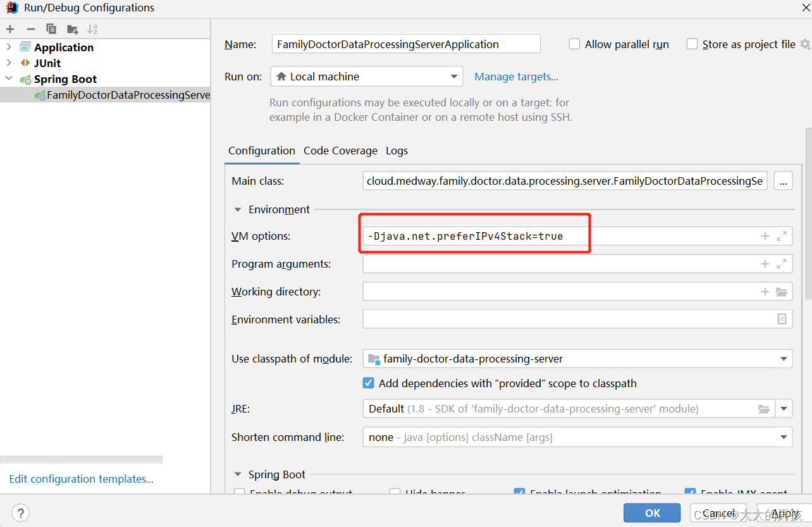Screen dimensions: 812x527
Task: Collapse the Environment section
Action: click(x=238, y=209)
